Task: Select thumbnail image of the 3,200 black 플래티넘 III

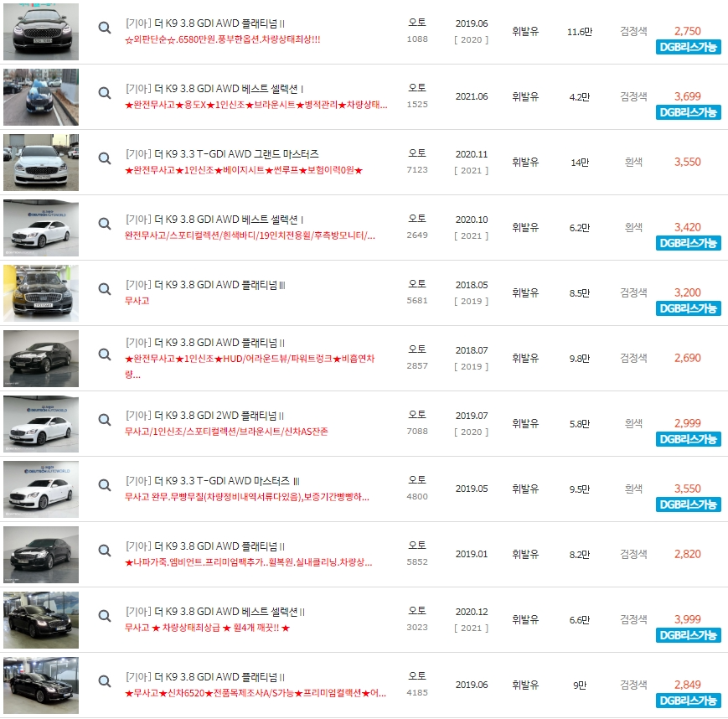Action: click(x=41, y=292)
